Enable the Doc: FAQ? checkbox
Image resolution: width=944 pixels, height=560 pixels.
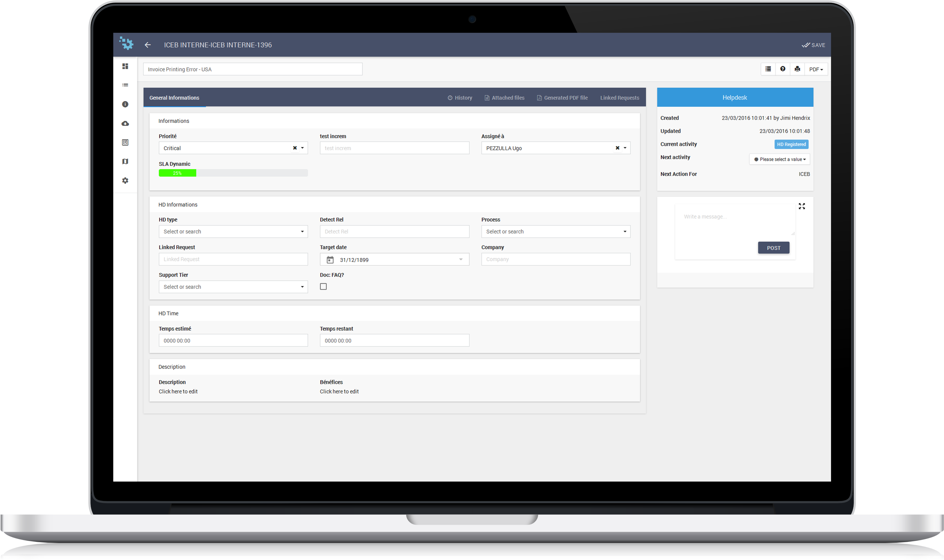(323, 286)
